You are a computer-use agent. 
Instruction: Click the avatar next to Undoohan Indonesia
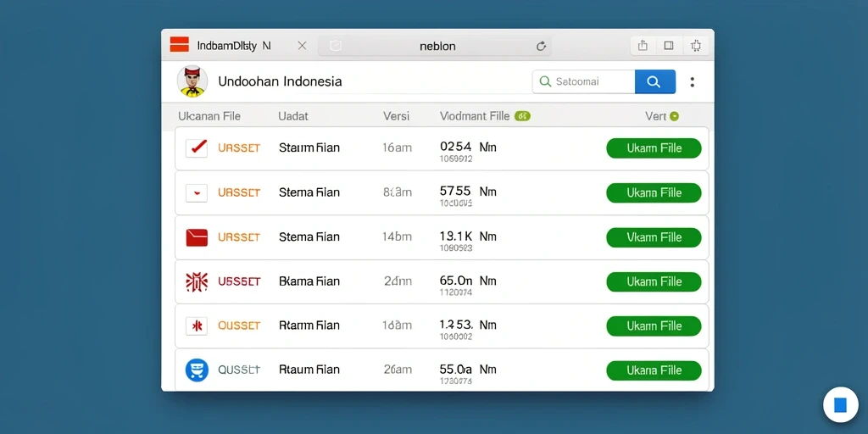[x=192, y=81]
